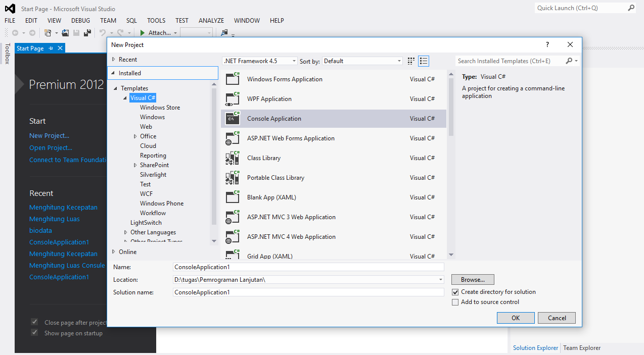Open the Location path dropdown
The image size is (644, 355).
tap(441, 279)
